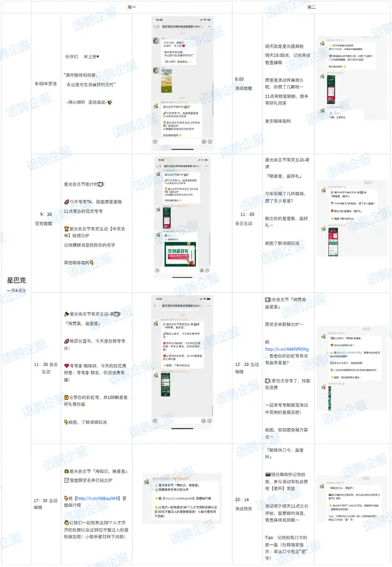Select the 周一 column header
Screen dimensions: 392x567
pyautogui.click(x=132, y=7)
